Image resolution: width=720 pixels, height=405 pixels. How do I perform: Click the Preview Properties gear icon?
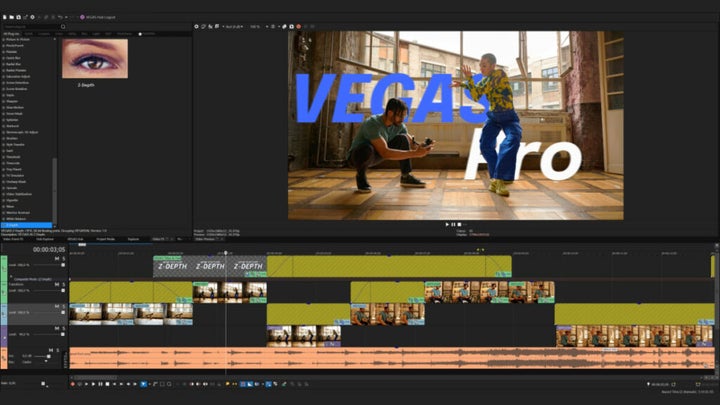(x=197, y=26)
